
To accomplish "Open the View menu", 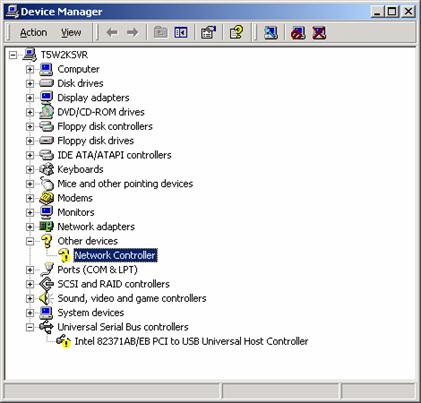I will pos(71,33).
